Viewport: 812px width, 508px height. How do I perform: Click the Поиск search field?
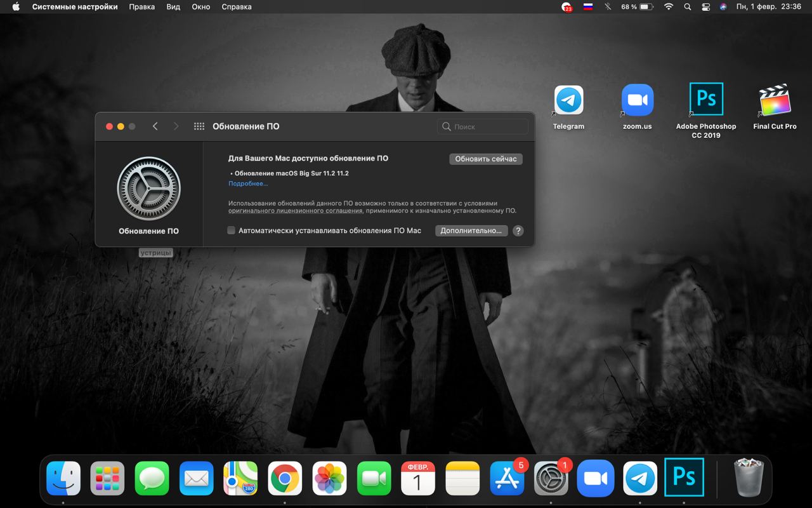483,126
